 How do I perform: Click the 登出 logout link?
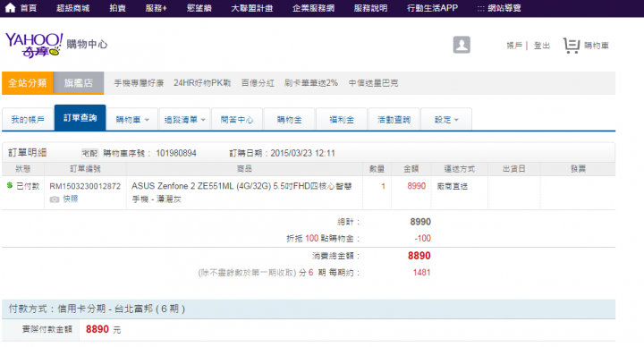[x=542, y=46]
